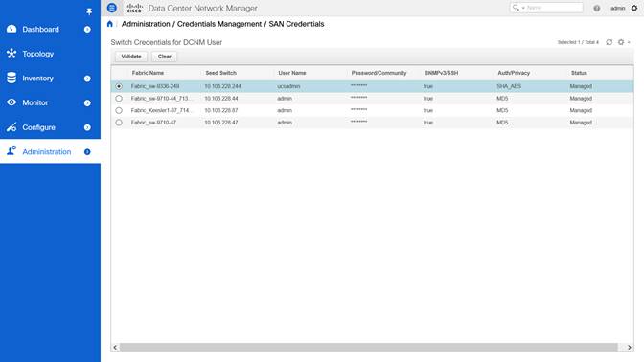644x362 pixels.
Task: Select radio for Fabric_sw-9710-47
Action: [x=119, y=123]
